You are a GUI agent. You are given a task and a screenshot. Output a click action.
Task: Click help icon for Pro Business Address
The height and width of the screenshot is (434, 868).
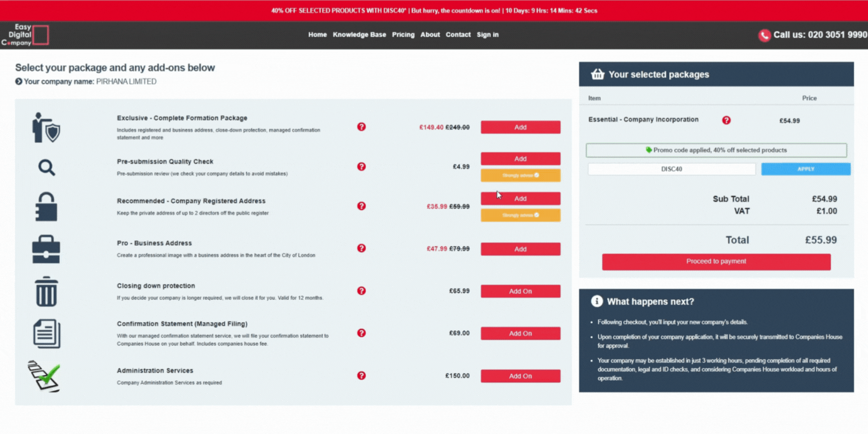click(x=361, y=248)
